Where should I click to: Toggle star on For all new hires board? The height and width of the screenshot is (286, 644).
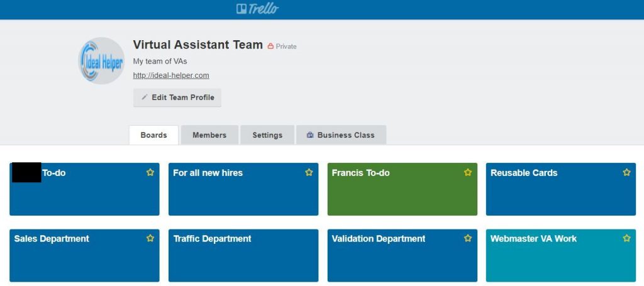click(309, 172)
